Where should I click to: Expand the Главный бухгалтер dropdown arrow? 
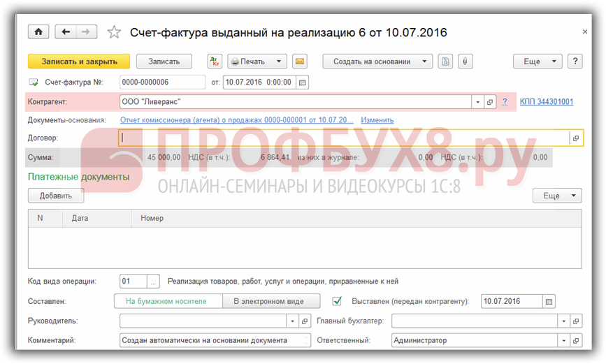pos(564,321)
